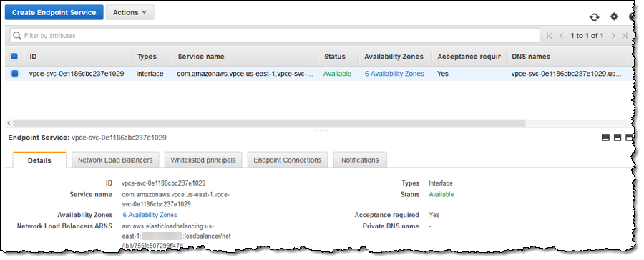The width and height of the screenshot is (644, 260).
Task: Switch to Network Load Balancers tab
Action: coord(115,160)
